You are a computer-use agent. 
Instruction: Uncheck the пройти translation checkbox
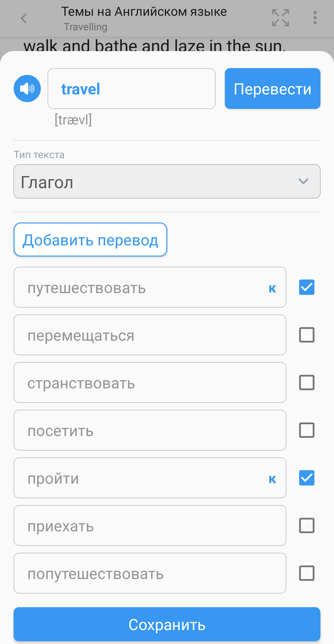(307, 478)
